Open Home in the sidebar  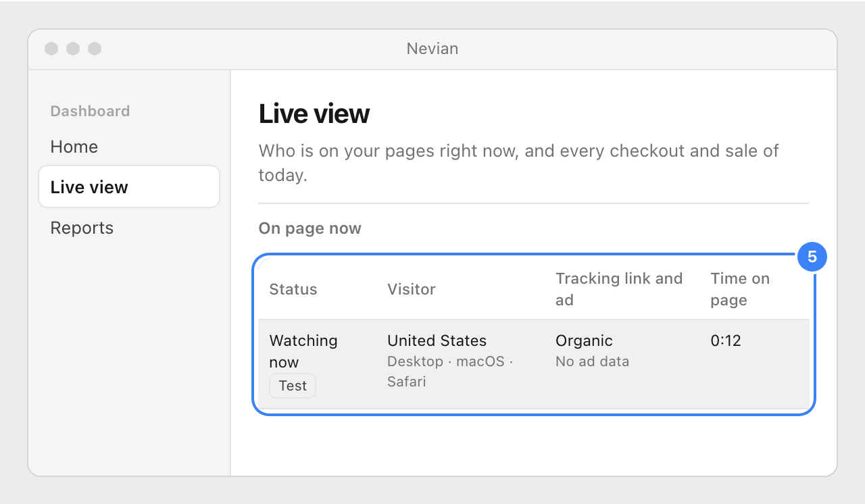129,147
